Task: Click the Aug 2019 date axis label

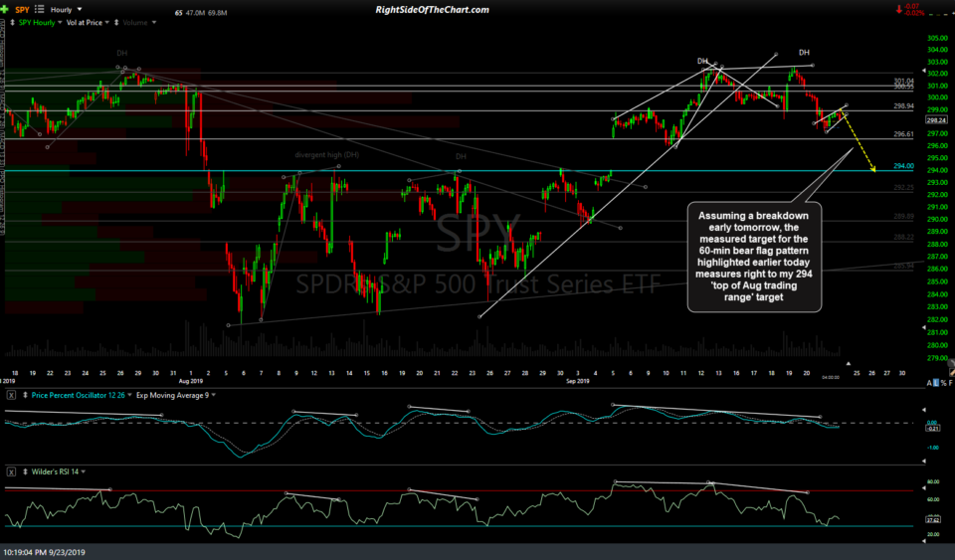Action: point(191,381)
